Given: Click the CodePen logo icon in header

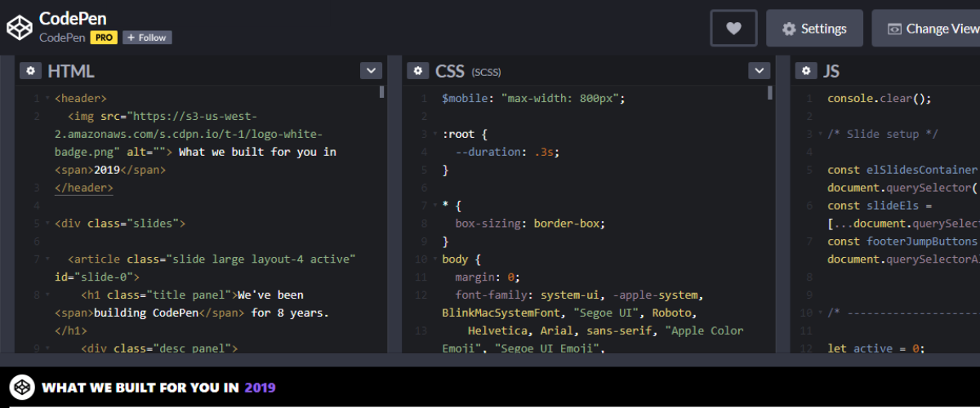Looking at the screenshot, I should pos(20,28).
